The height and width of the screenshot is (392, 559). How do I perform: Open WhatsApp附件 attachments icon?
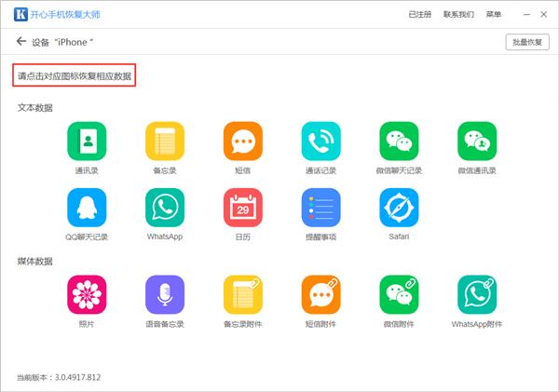477,293
